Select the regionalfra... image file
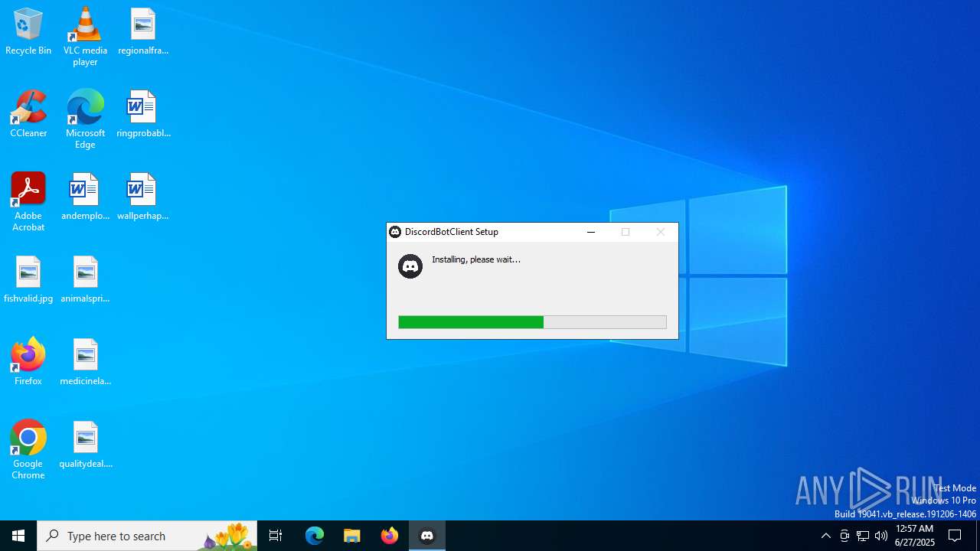Screen dimensions: 980x551 (x=143, y=32)
